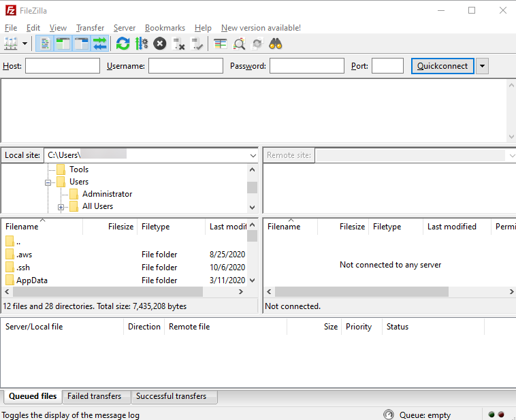Screen dimensions: 516x420
Task: Open Quickconnect history dropdown
Action: [x=482, y=66]
